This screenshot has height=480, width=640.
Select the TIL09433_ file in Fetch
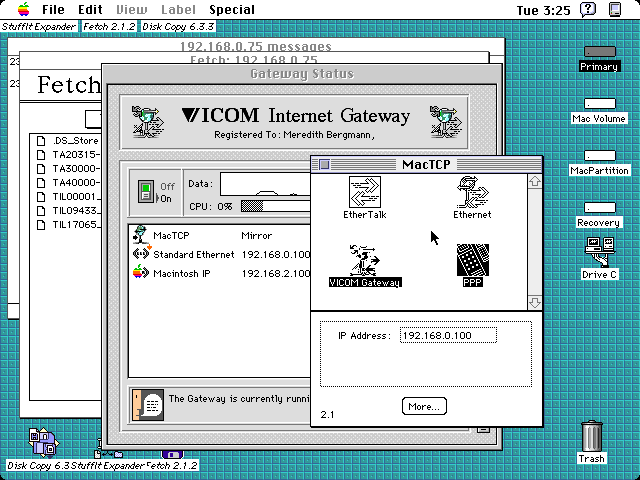pos(67,211)
